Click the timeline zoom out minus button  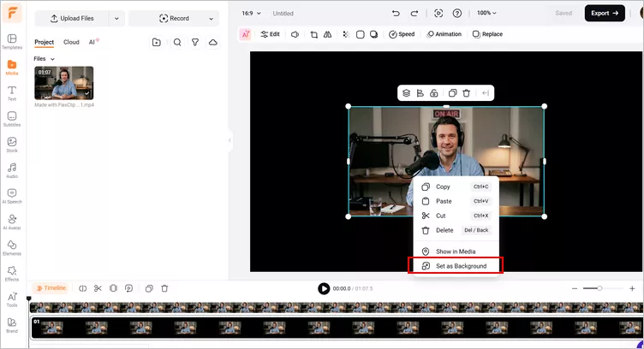(x=574, y=289)
